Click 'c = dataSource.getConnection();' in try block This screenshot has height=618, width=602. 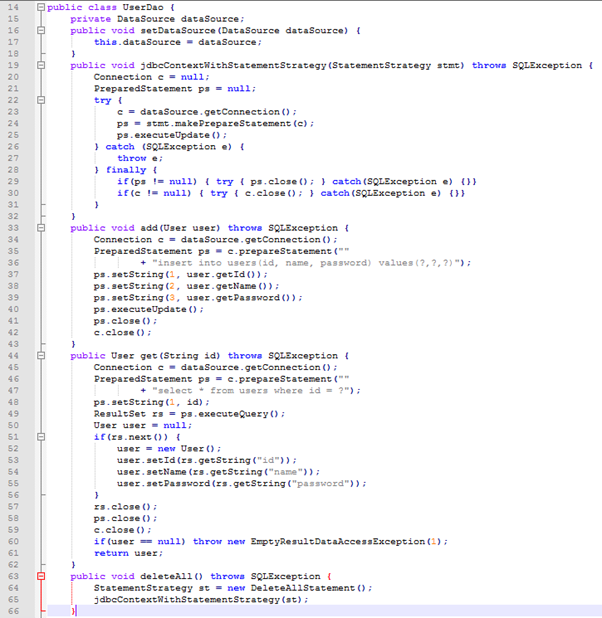(207, 112)
